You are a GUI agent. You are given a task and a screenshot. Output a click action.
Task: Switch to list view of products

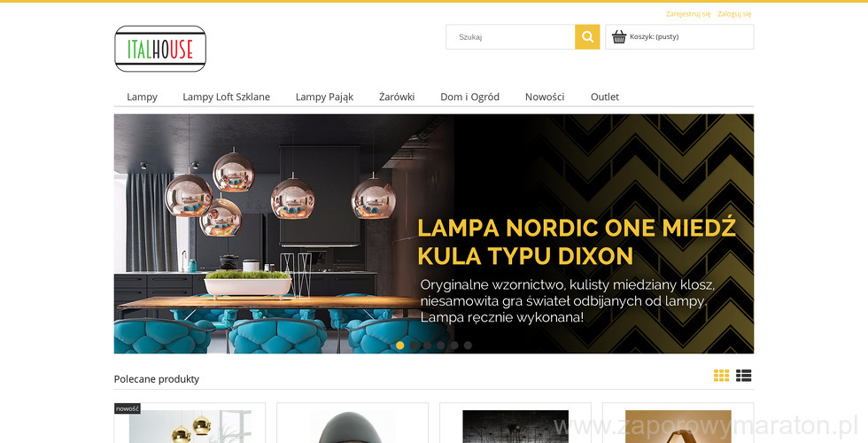tap(743, 376)
